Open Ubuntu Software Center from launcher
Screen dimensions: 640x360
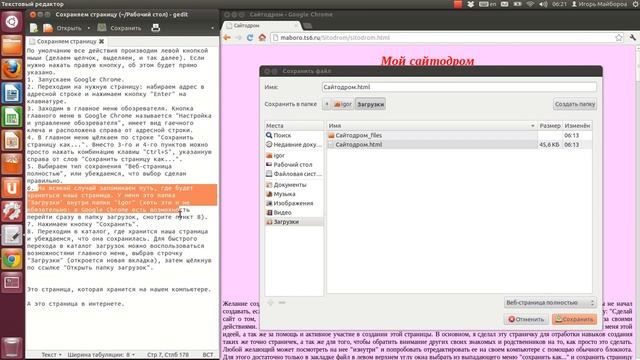(12, 164)
